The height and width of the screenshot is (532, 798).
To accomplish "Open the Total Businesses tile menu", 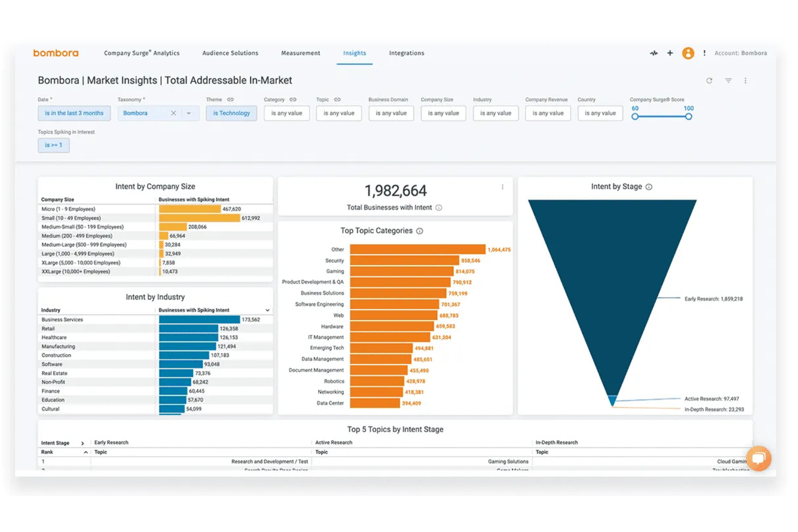I will tap(503, 187).
